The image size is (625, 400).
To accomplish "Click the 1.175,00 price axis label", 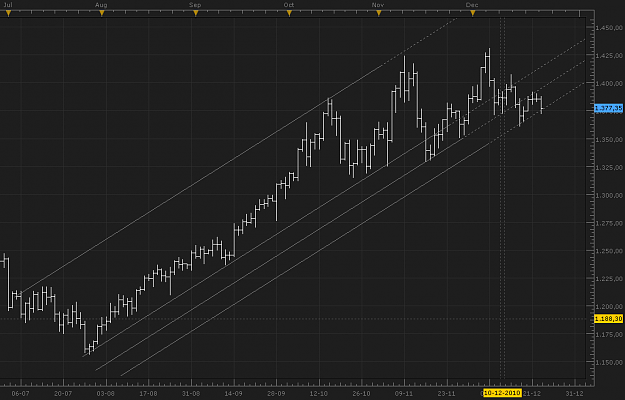I will coord(609,335).
